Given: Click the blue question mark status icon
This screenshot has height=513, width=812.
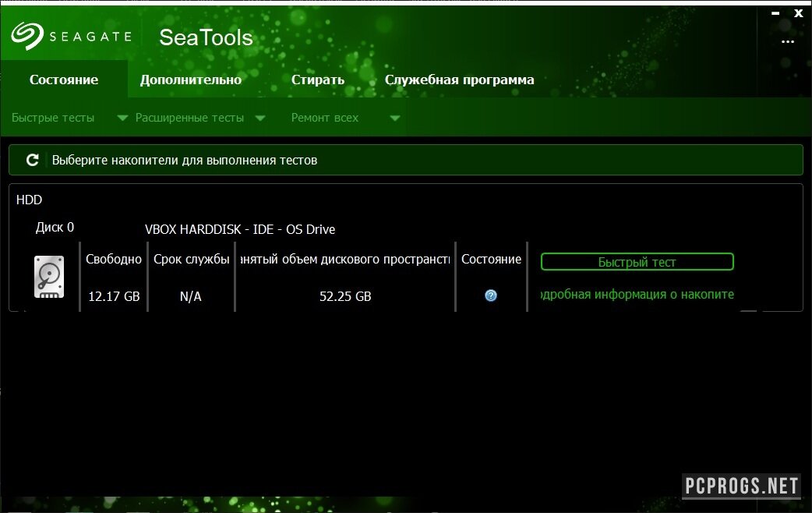Looking at the screenshot, I should [490, 295].
